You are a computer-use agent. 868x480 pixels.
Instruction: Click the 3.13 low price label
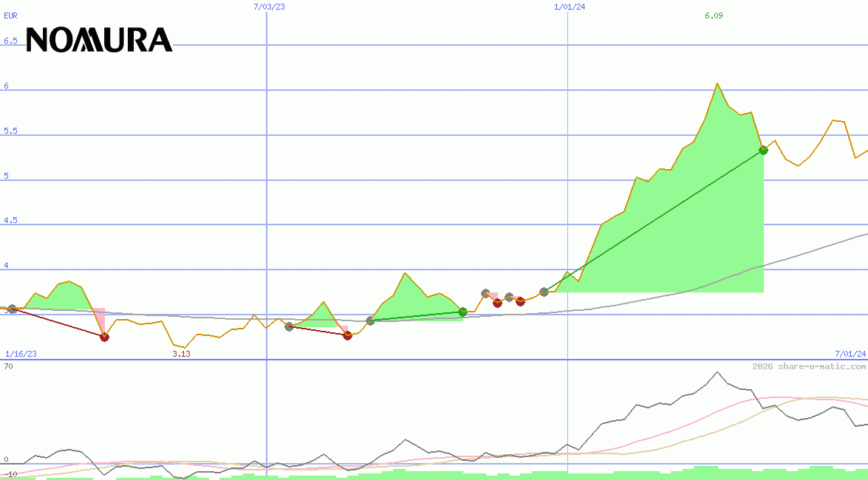coord(181,353)
